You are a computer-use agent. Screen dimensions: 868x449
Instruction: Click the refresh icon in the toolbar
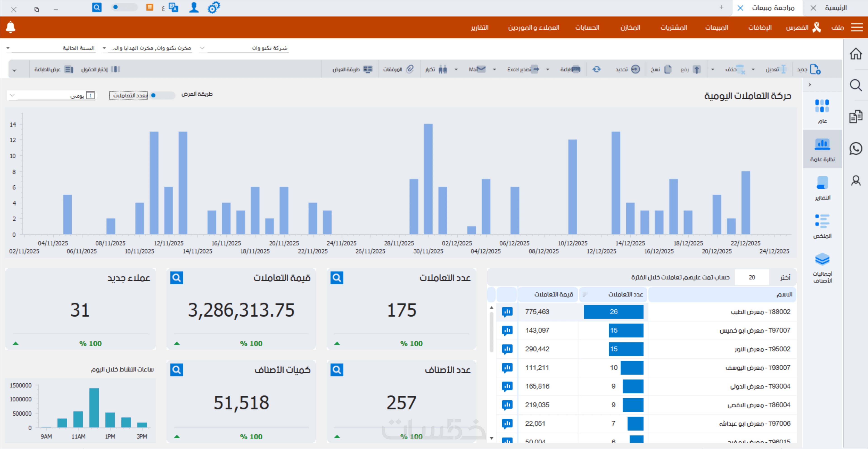(x=596, y=69)
